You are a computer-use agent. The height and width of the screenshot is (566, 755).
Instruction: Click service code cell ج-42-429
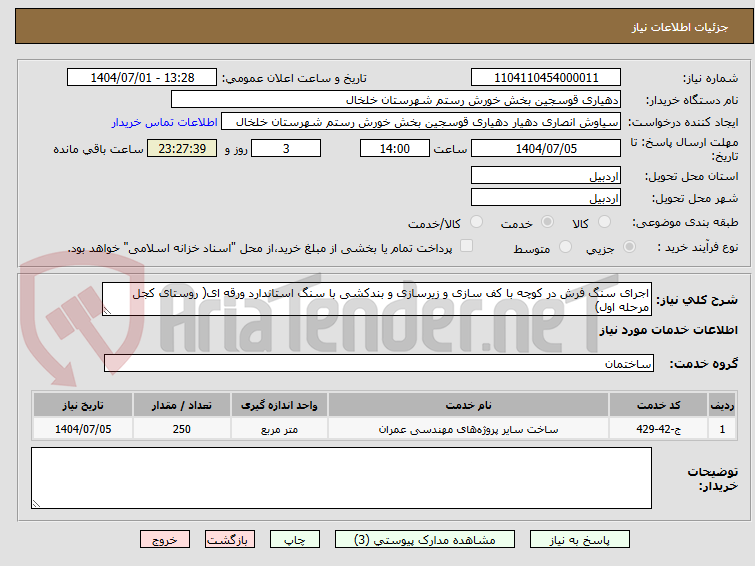click(658, 429)
